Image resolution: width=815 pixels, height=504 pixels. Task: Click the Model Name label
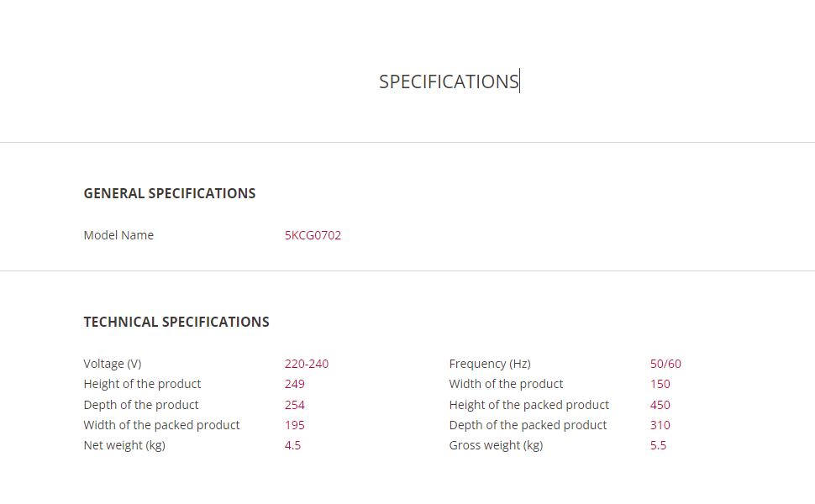click(x=118, y=235)
